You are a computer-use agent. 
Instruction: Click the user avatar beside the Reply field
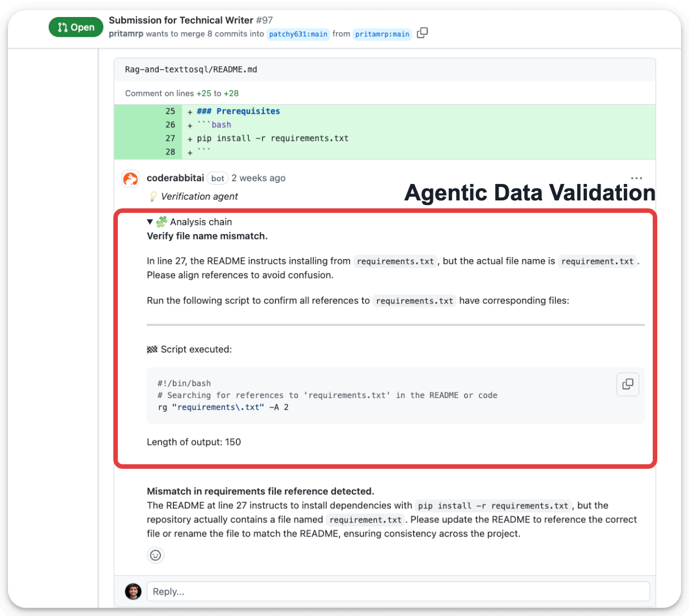pyautogui.click(x=133, y=591)
